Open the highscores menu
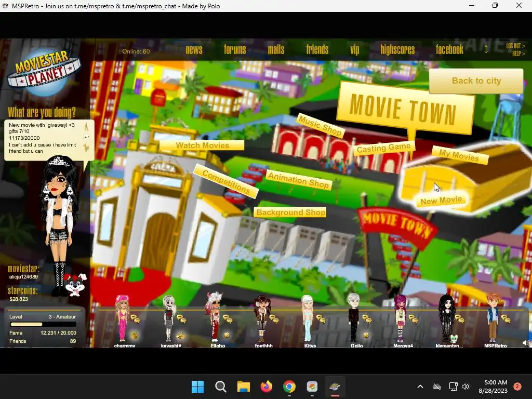The width and height of the screenshot is (532, 399). pos(397,50)
